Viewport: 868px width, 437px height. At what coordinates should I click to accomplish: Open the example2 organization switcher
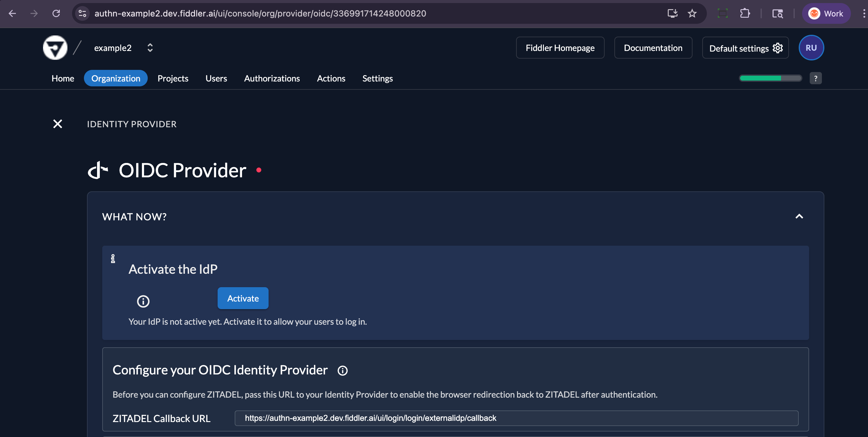pos(151,48)
